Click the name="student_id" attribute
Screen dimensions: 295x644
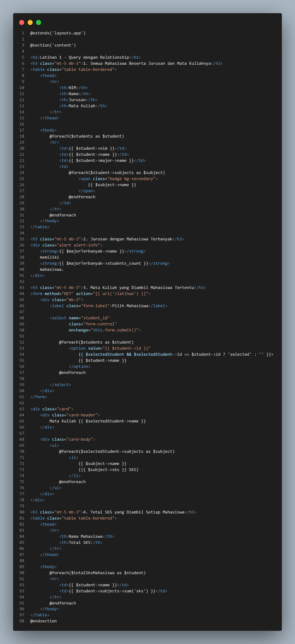(89, 318)
